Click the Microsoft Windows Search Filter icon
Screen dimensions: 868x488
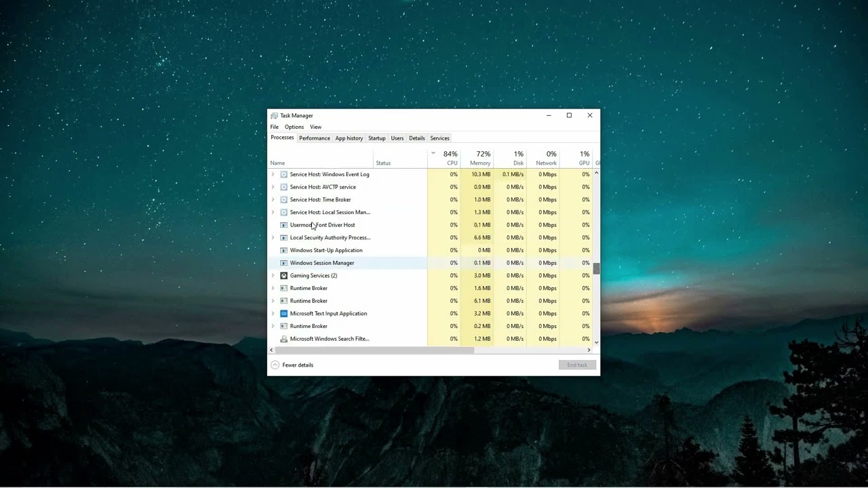(284, 339)
